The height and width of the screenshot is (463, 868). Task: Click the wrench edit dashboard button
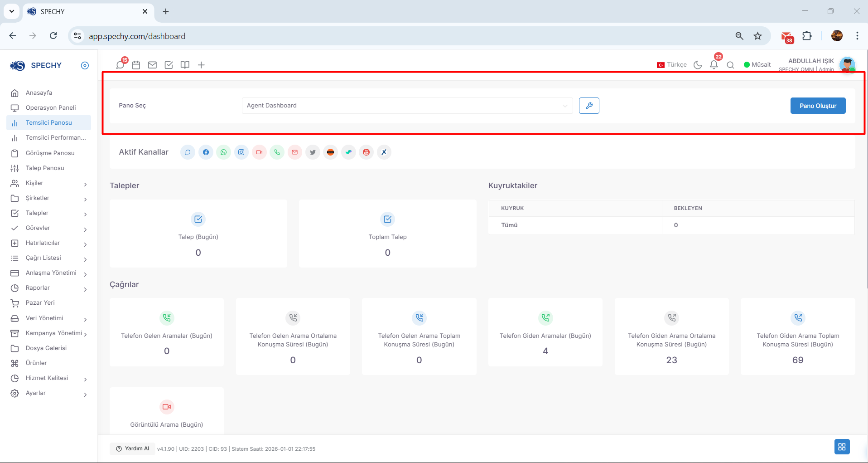coord(589,106)
